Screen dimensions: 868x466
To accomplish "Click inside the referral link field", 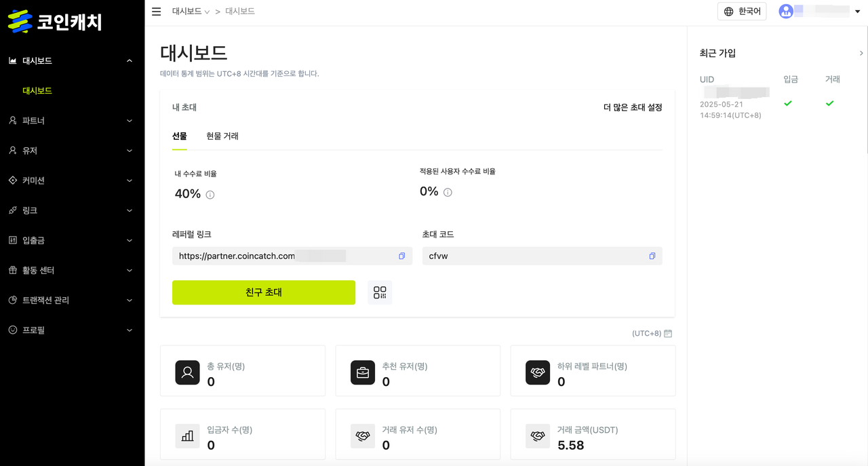I will (285, 256).
